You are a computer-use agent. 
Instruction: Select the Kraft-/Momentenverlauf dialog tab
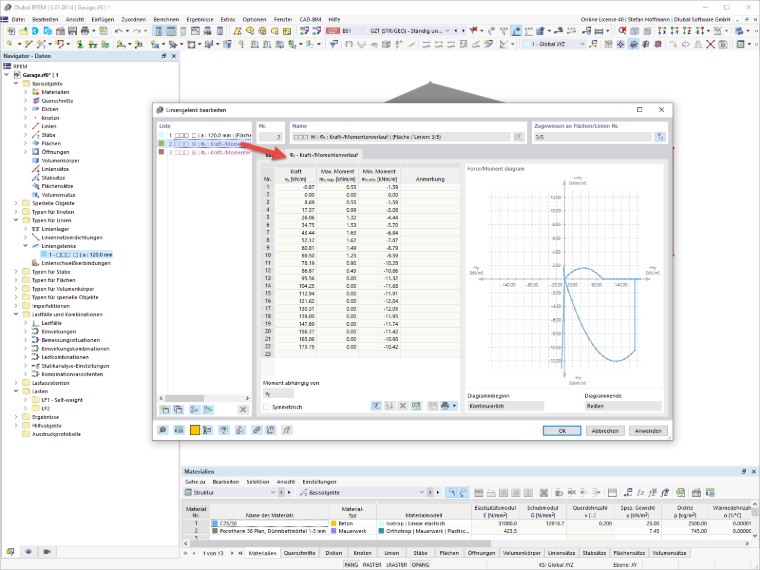pos(323,155)
